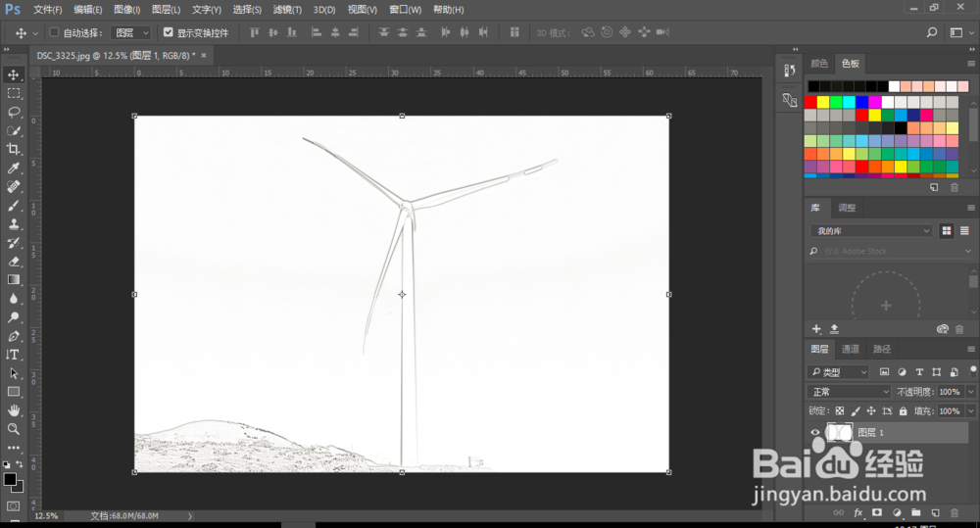Open the 我的库 library dropdown
Image resolution: width=980 pixels, height=528 pixels.
[871, 231]
